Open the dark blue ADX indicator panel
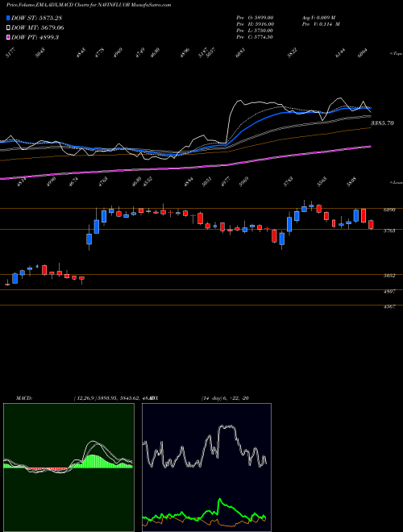This screenshot has width=403, height=532. [x=206, y=468]
